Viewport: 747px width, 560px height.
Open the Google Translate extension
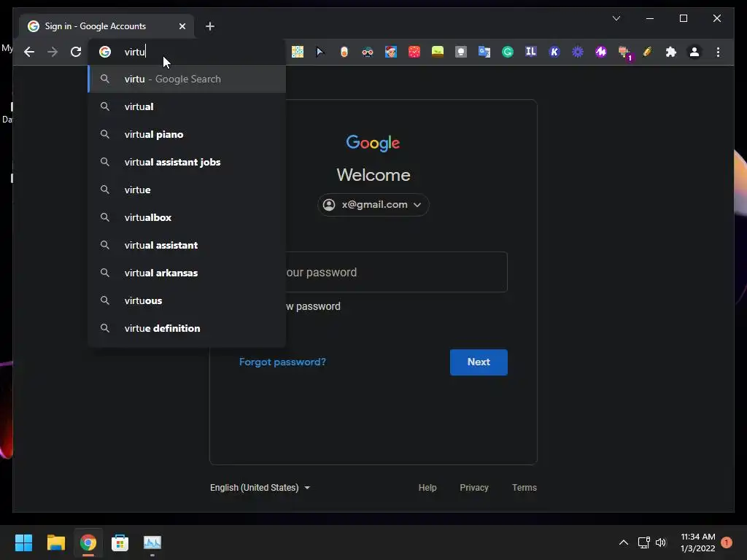click(x=484, y=52)
